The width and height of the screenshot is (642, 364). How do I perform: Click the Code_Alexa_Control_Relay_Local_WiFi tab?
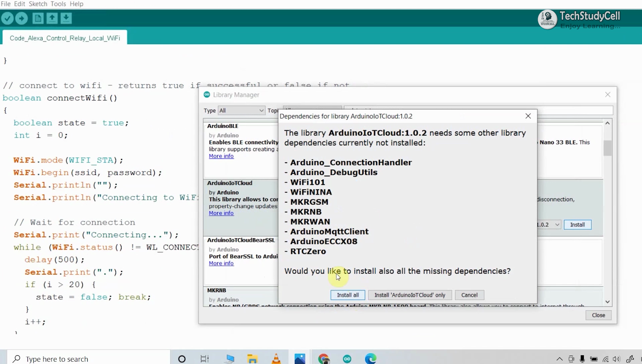(65, 38)
